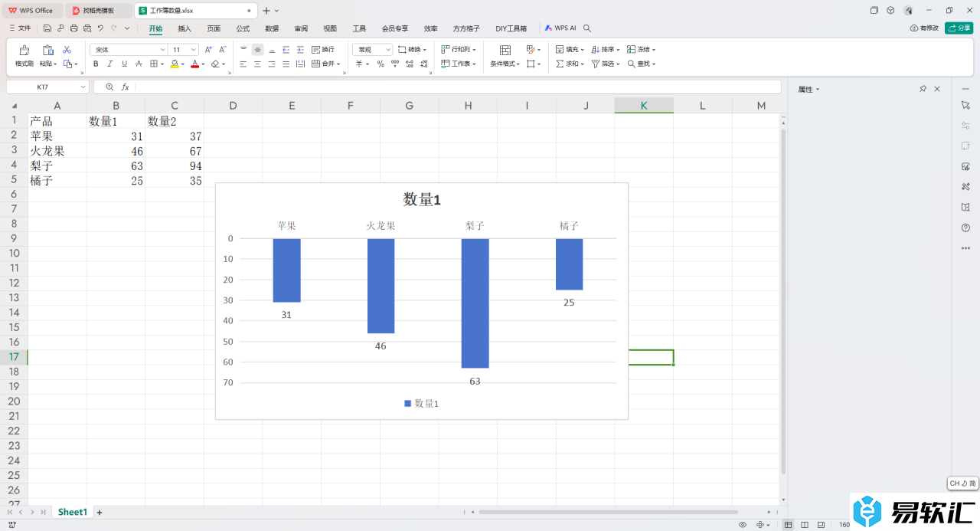
Task: Open the File (文件) menu
Action: [x=20, y=28]
